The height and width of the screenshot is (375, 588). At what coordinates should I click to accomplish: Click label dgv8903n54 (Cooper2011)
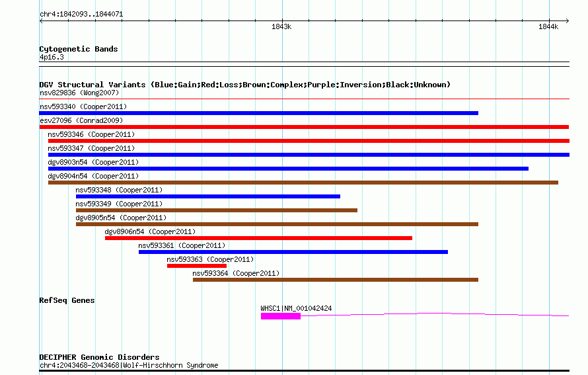pos(93,162)
